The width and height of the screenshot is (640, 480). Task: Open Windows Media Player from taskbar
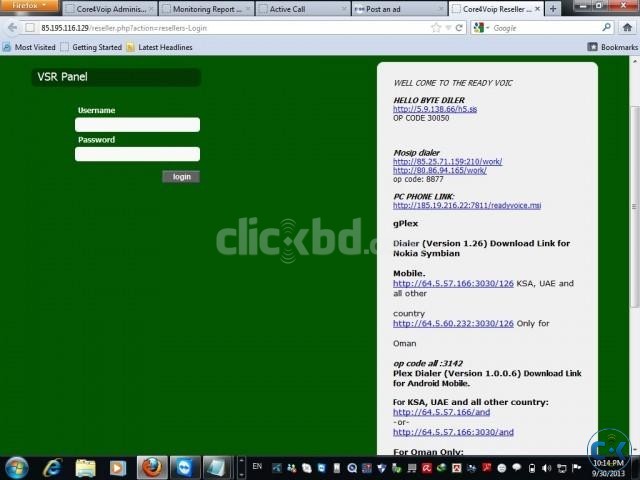pyautogui.click(x=118, y=468)
